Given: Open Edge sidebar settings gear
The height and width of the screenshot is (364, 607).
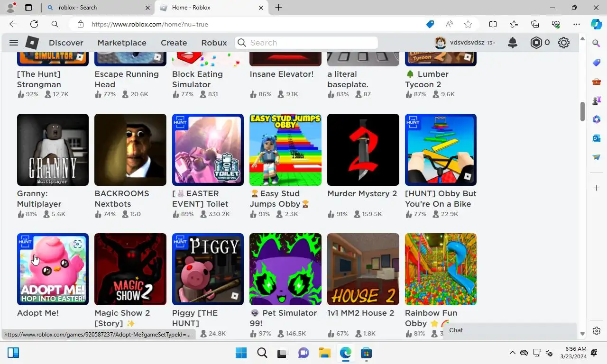Looking at the screenshot, I should point(597,331).
